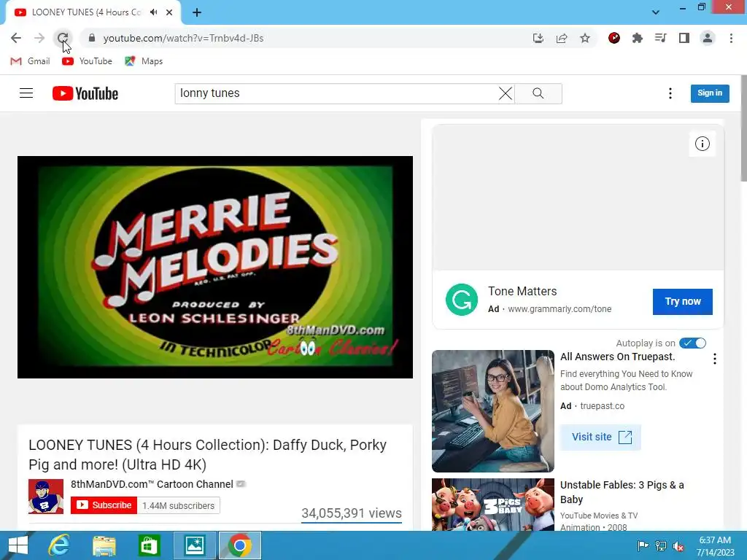747x560 pixels.
Task: Clear the search text with the X
Action: (x=506, y=93)
